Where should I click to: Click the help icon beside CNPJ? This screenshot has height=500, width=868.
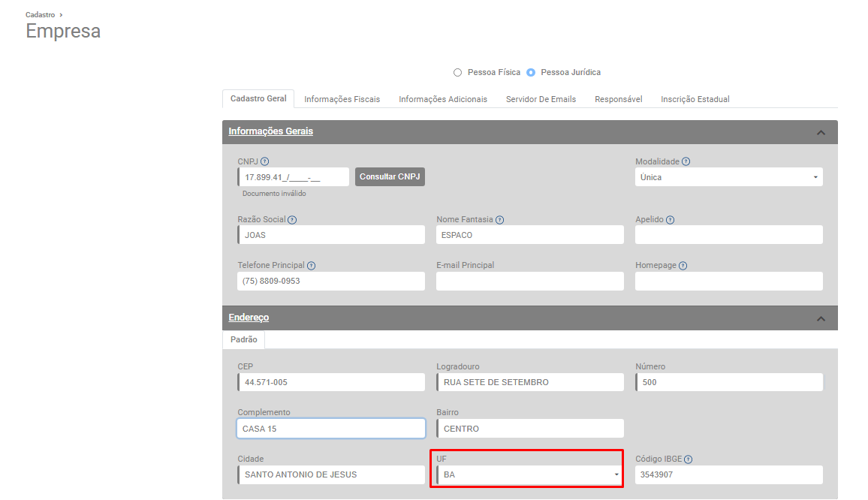click(264, 161)
